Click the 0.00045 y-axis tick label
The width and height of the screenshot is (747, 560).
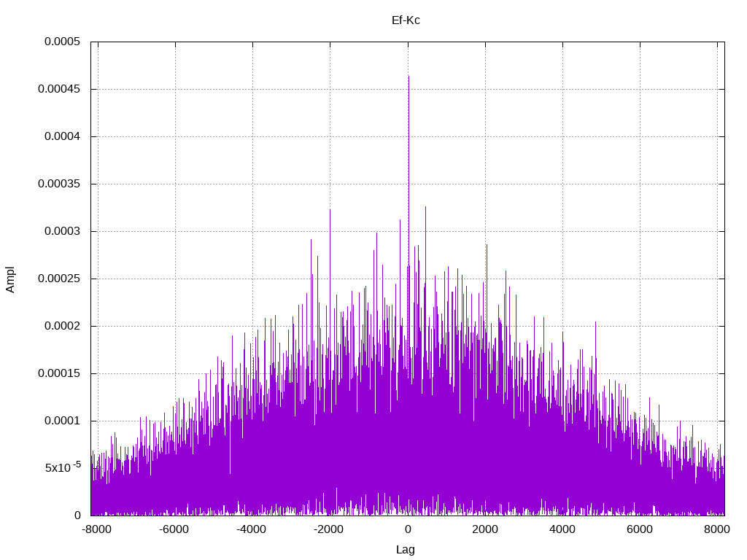coord(59,89)
